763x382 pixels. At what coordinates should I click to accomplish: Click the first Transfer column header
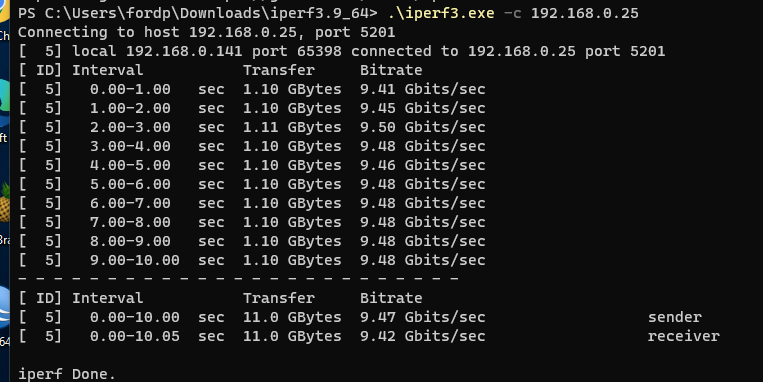(278, 70)
